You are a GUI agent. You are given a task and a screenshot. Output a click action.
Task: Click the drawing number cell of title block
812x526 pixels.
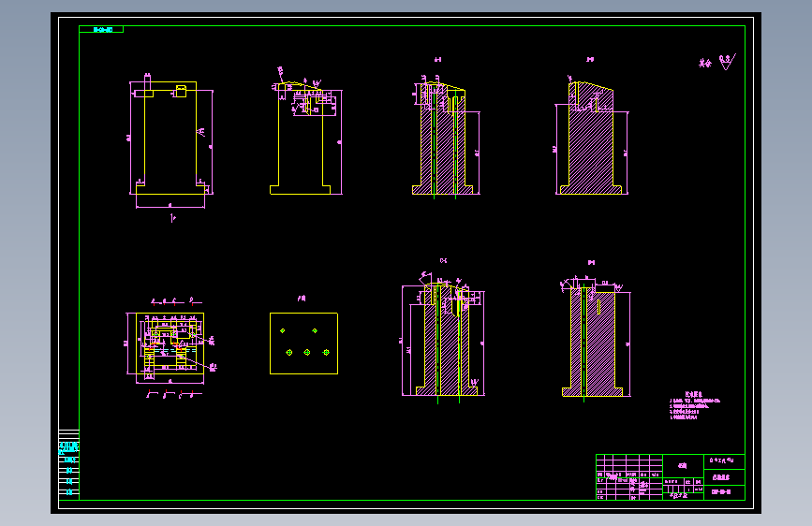(x=724, y=492)
